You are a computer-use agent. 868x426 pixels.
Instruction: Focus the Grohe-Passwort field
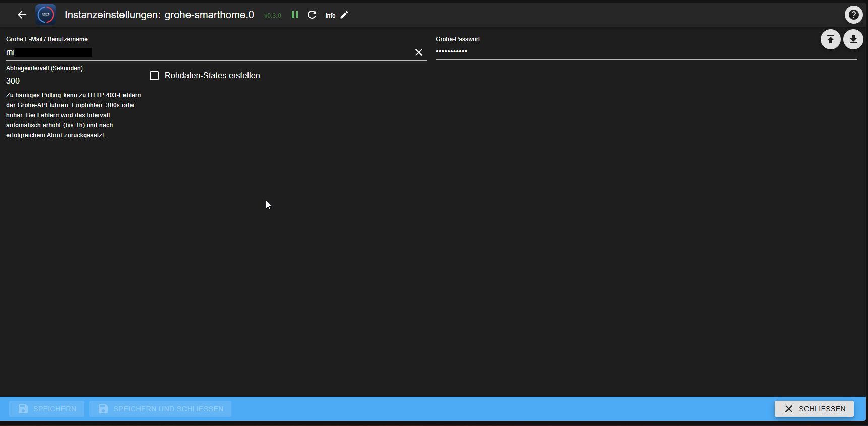click(646, 51)
